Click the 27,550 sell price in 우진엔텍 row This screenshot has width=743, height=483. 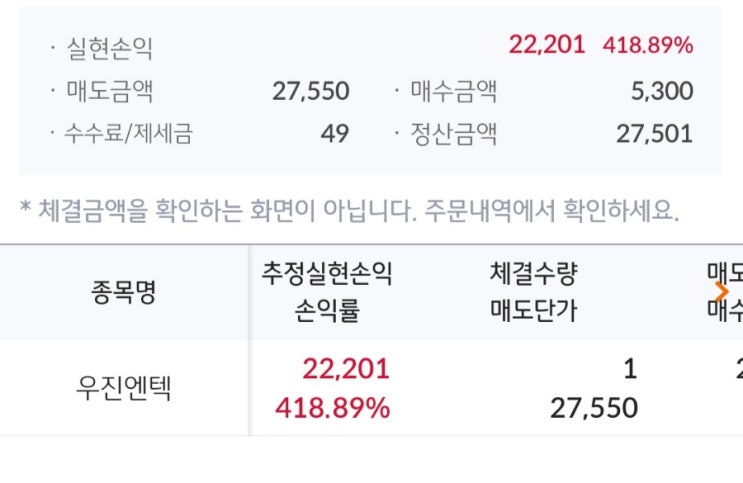(x=594, y=408)
